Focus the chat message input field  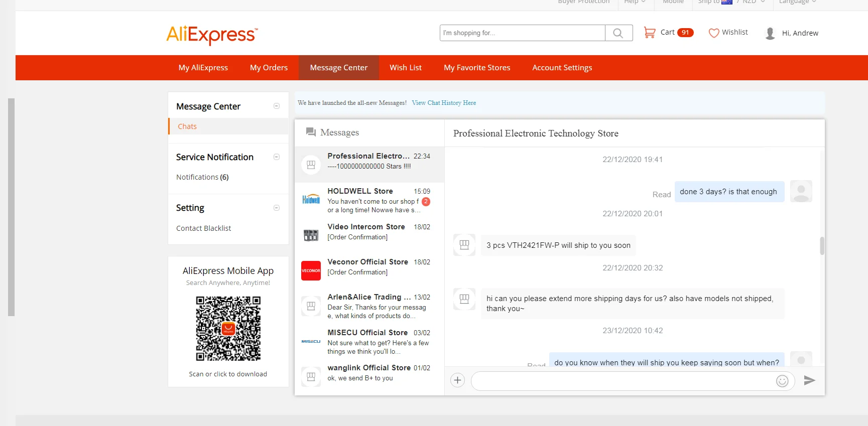[623, 381]
